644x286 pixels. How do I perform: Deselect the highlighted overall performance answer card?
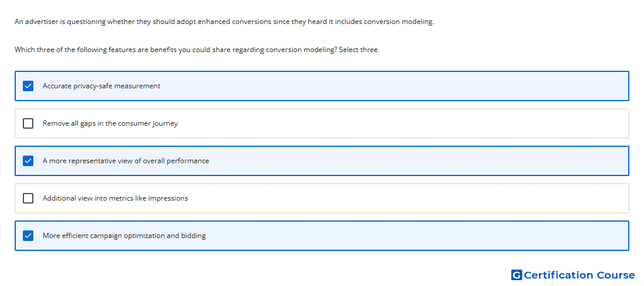pos(322,161)
